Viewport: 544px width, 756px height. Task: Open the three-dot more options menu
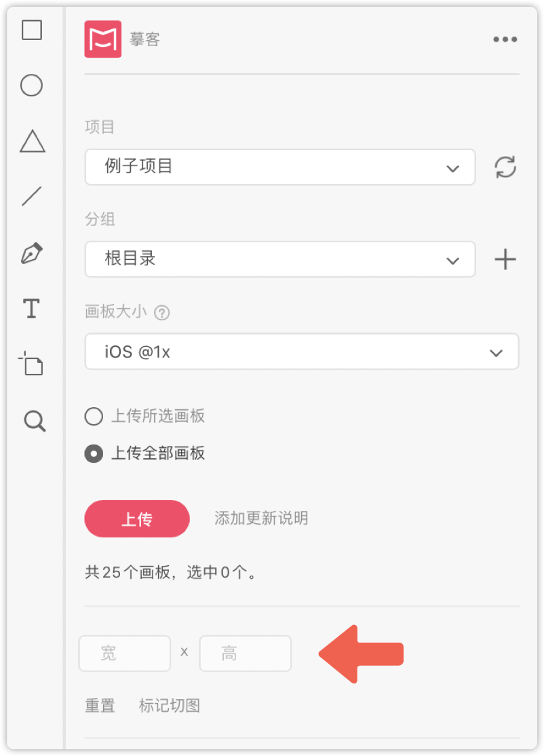[x=505, y=39]
